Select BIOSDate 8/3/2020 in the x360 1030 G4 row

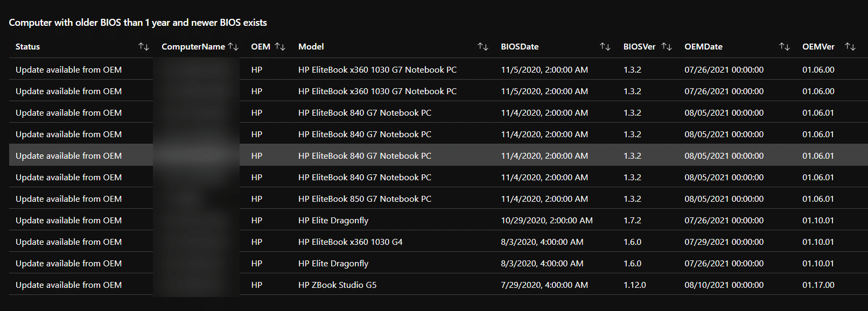point(542,242)
